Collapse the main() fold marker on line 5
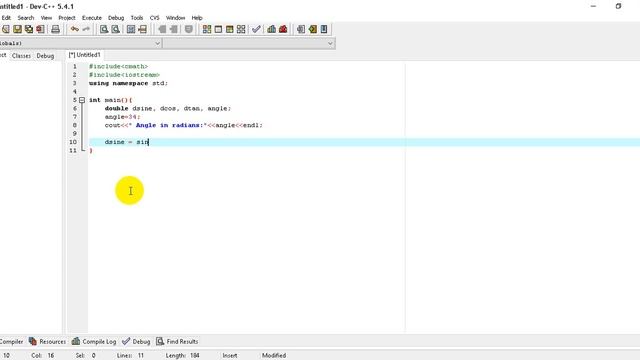 82,100
